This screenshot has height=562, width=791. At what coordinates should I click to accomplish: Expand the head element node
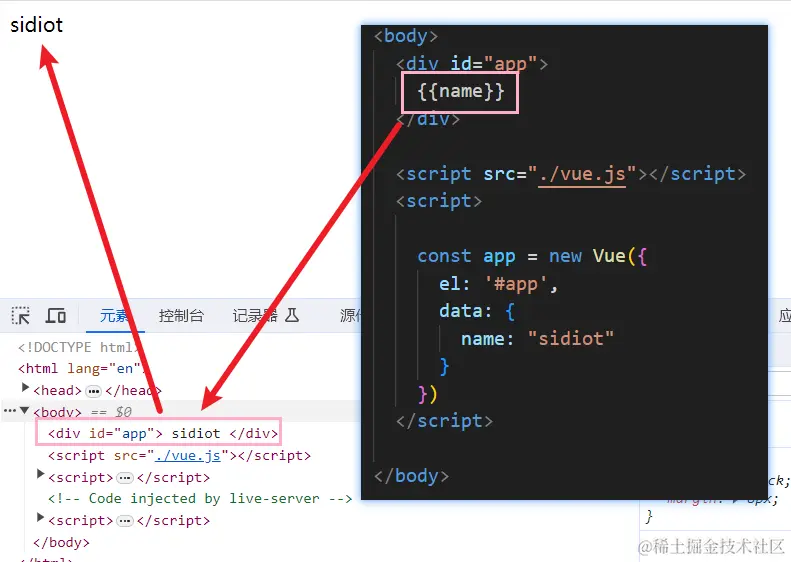coord(25,387)
